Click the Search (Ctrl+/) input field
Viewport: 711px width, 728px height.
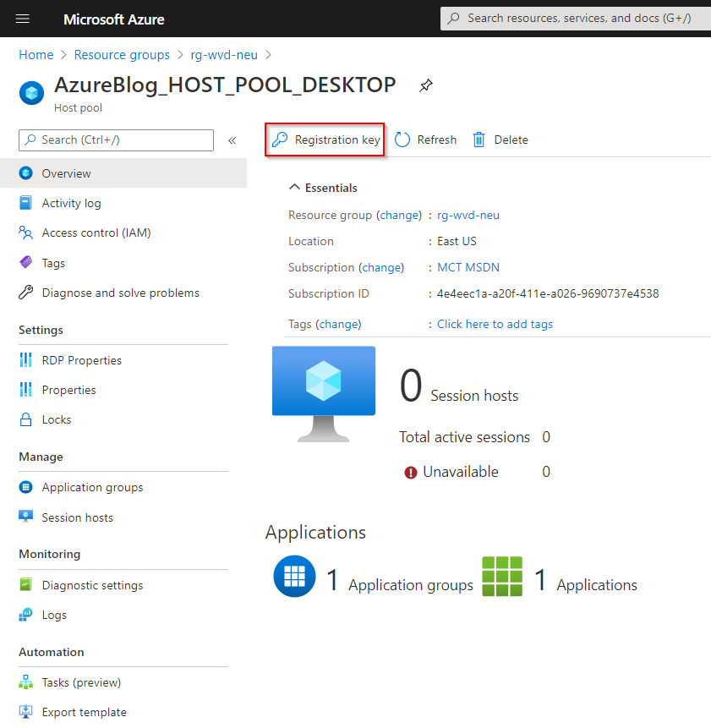click(116, 140)
